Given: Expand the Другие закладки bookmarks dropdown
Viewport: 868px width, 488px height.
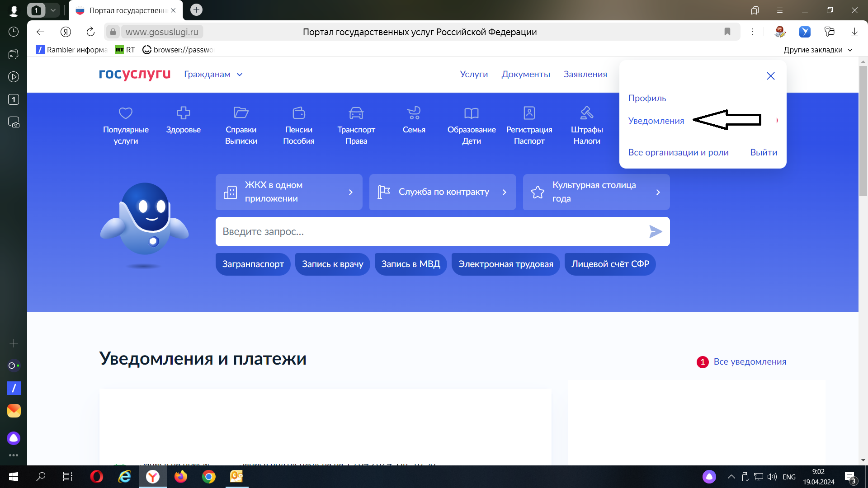Looking at the screenshot, I should pyautogui.click(x=850, y=50).
